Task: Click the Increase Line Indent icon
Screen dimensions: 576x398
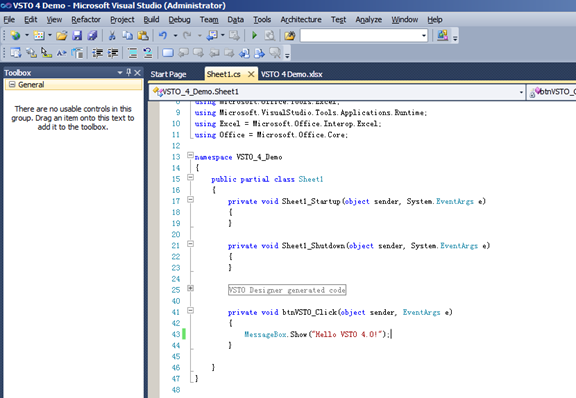Action: (x=113, y=53)
